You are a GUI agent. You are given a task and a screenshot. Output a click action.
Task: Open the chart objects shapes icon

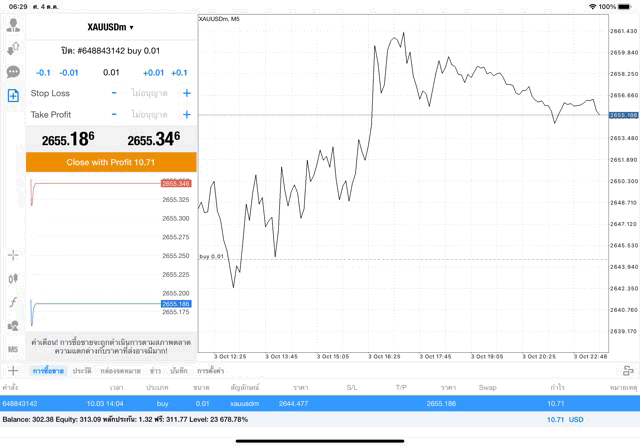pyautogui.click(x=13, y=326)
